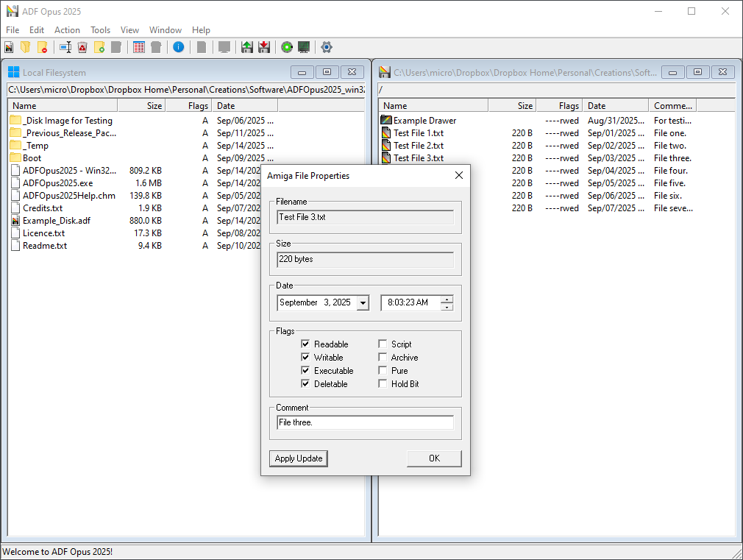Click the green disc toolbar icon
This screenshot has height=560, width=743.
287,47
